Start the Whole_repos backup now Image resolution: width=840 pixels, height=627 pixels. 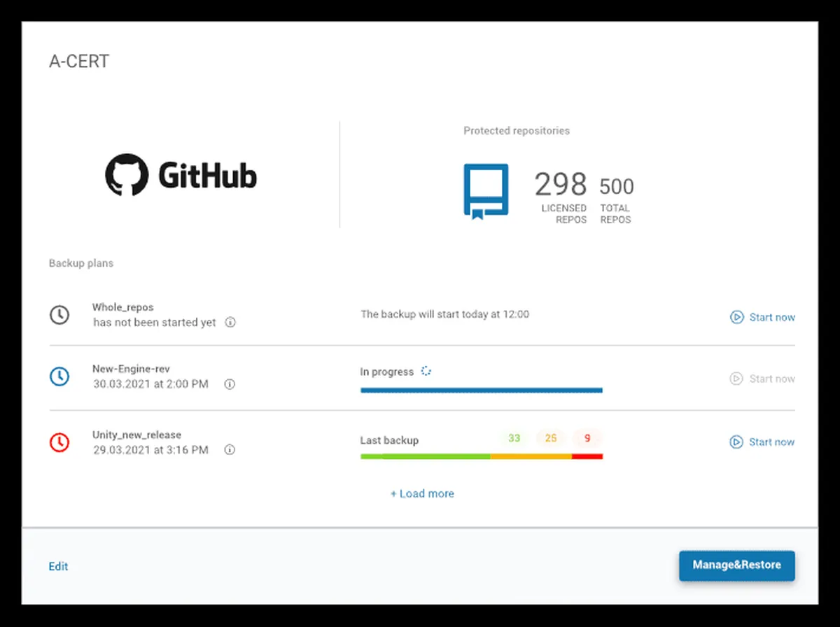[x=762, y=317]
